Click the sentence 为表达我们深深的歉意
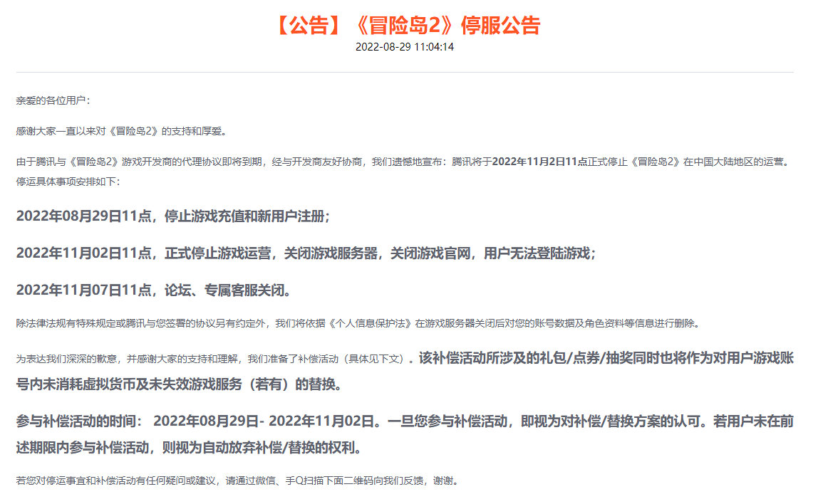Screen dimensions: 828x504 point(215,359)
